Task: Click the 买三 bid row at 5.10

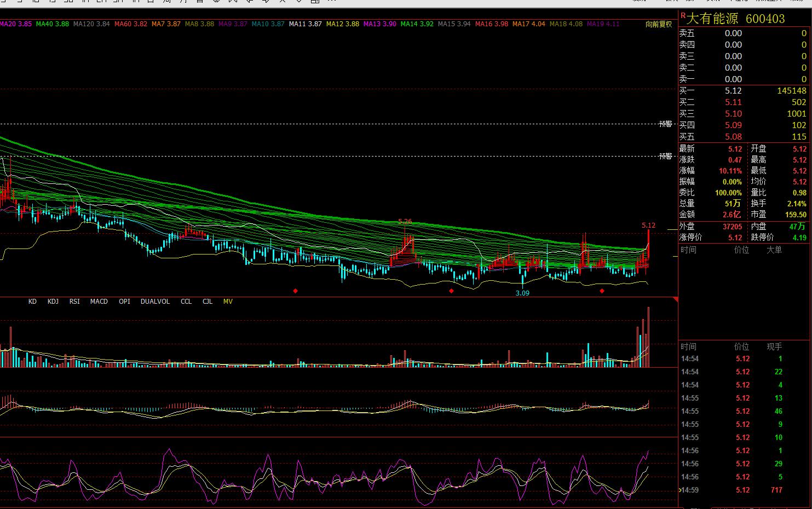Action: pyautogui.click(x=743, y=114)
